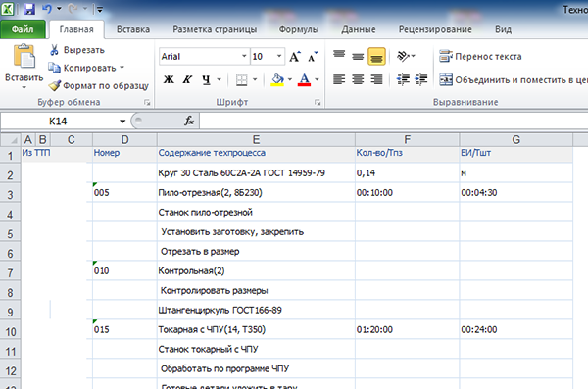
Task: Toggle italic К formatting
Action: coord(187,79)
